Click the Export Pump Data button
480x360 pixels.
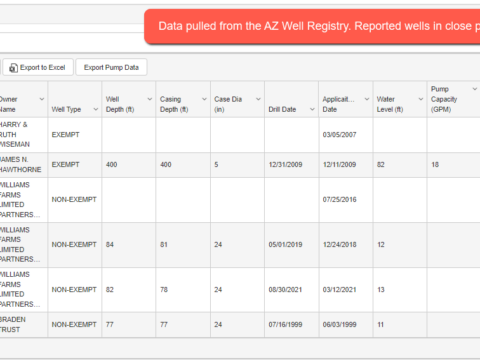coord(111,67)
